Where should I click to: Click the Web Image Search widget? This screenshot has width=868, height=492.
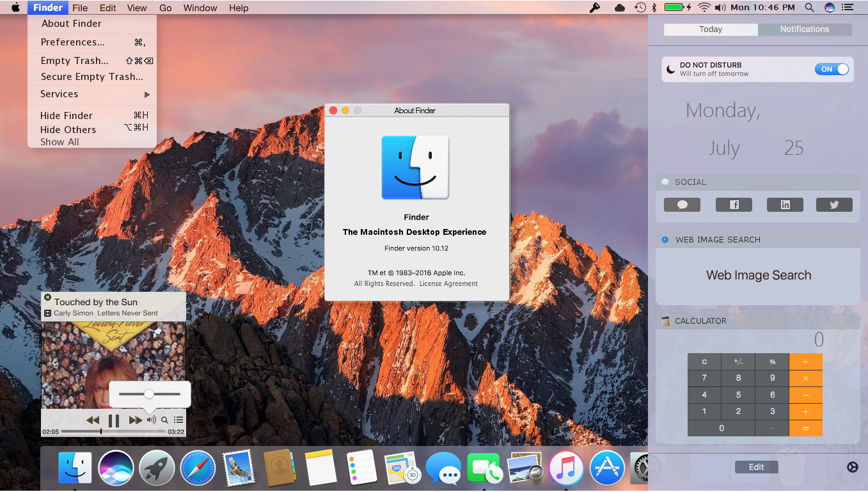tap(758, 276)
